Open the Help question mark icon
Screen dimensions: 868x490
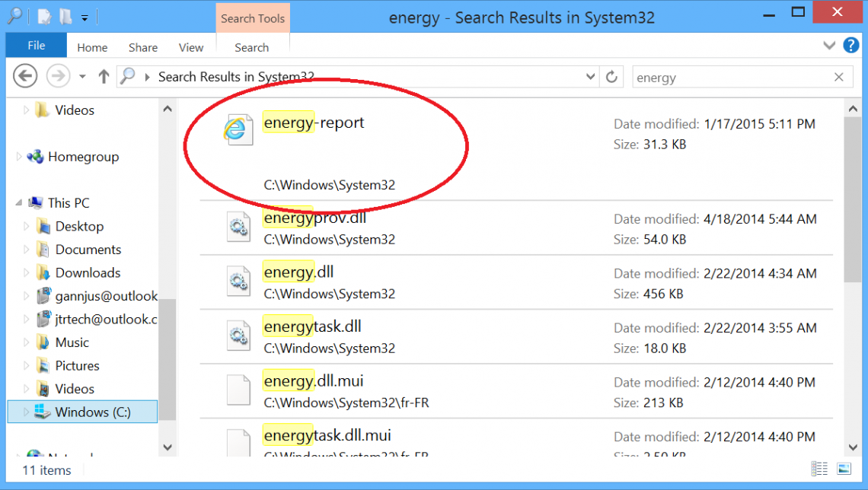tap(850, 46)
